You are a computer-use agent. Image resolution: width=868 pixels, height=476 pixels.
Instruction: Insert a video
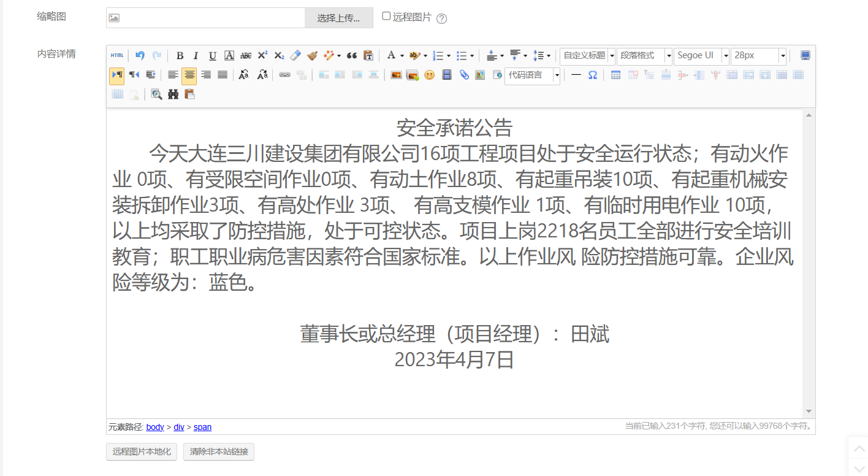click(x=447, y=75)
